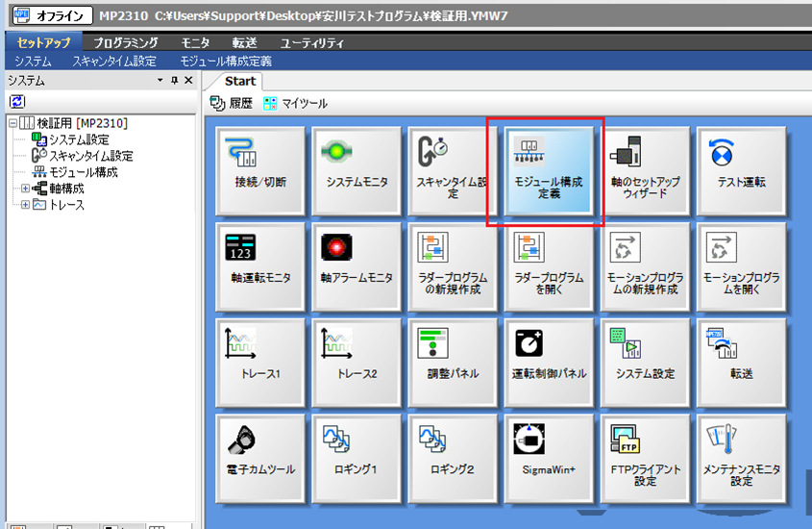
Task: Expand the 軸構成 tree node
Action: [x=26, y=189]
